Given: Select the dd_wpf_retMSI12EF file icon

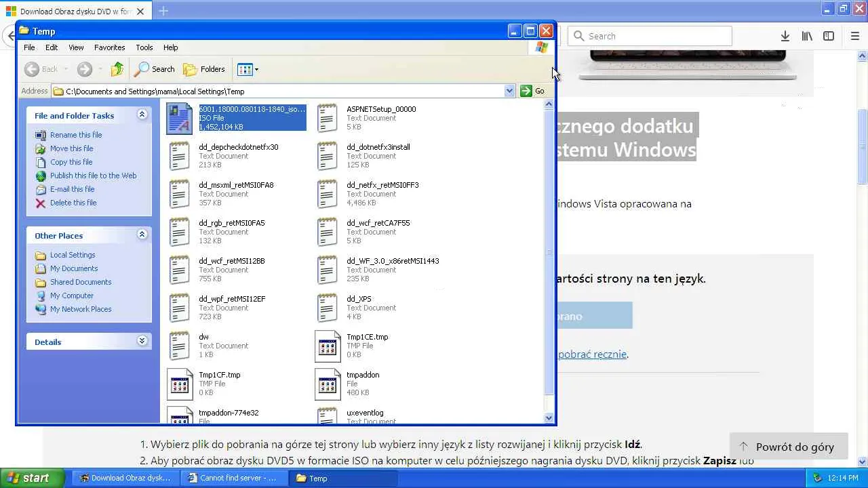Looking at the screenshot, I should pyautogui.click(x=180, y=308).
